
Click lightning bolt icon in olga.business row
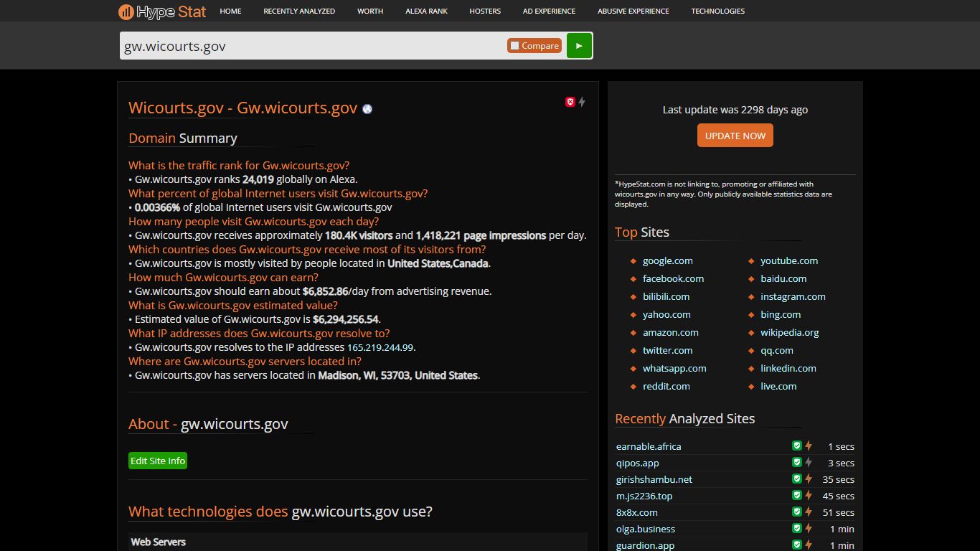(x=808, y=528)
